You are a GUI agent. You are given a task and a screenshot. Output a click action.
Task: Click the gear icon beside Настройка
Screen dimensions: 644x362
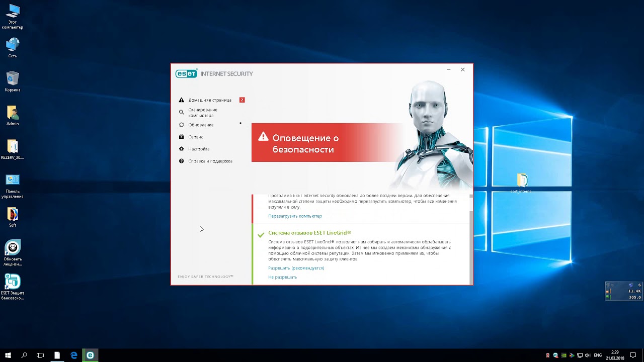(182, 149)
